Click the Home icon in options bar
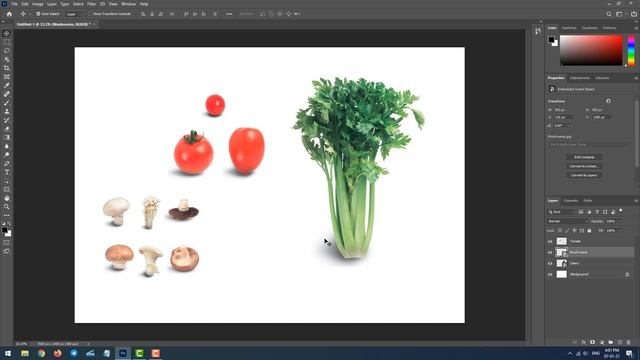Screen dimensions: 640x360 pos(9,14)
